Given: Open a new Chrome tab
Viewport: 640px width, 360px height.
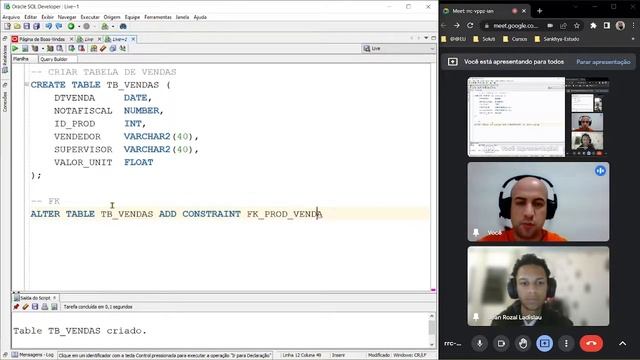Looking at the screenshot, I should coord(540,11).
